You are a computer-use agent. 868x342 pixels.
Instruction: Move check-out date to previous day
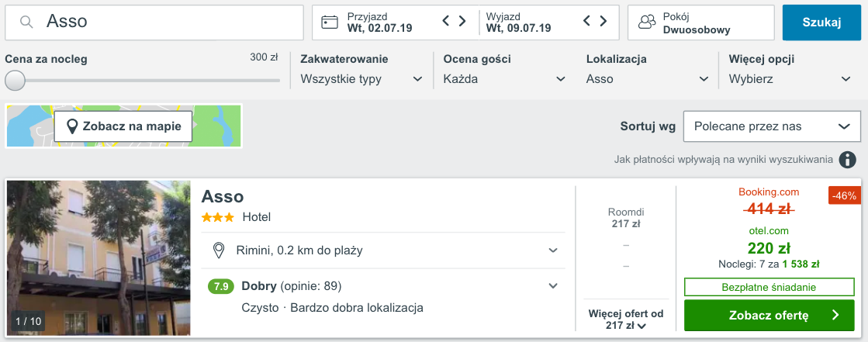pos(588,21)
